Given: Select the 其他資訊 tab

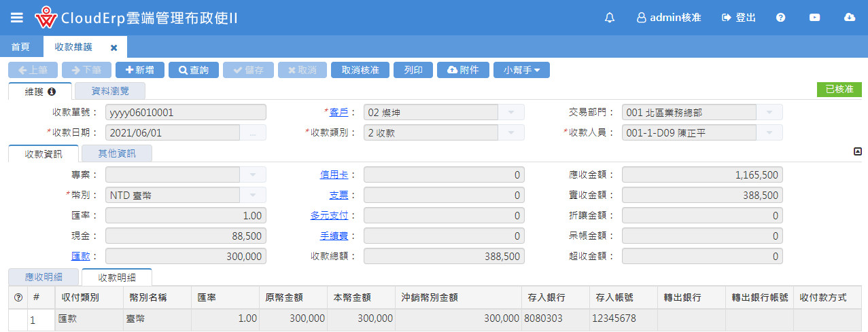Looking at the screenshot, I should 117,153.
